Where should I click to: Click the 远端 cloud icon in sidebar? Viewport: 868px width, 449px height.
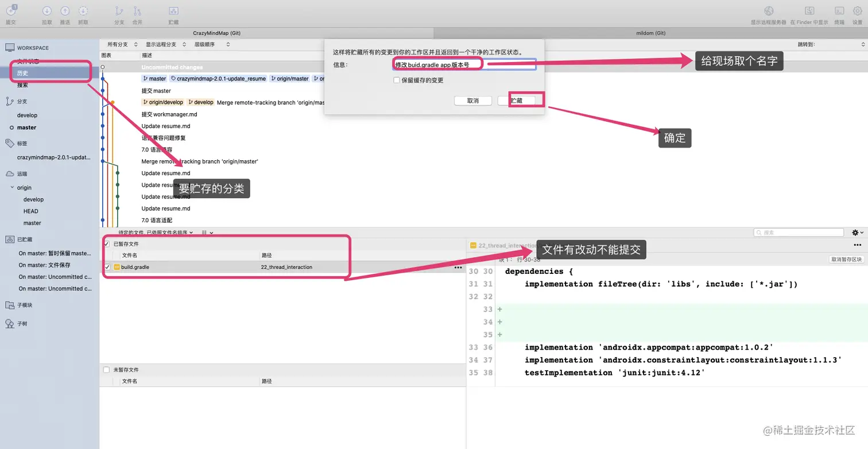click(9, 173)
